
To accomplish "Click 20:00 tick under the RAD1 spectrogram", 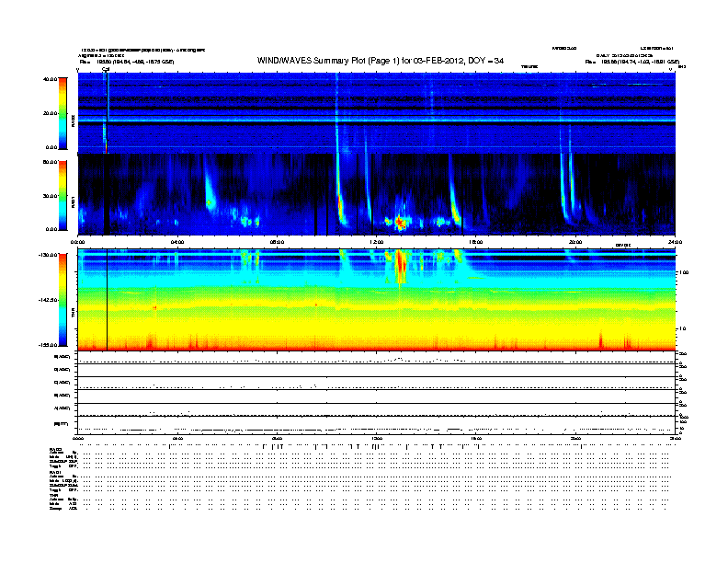I will 575,242.
